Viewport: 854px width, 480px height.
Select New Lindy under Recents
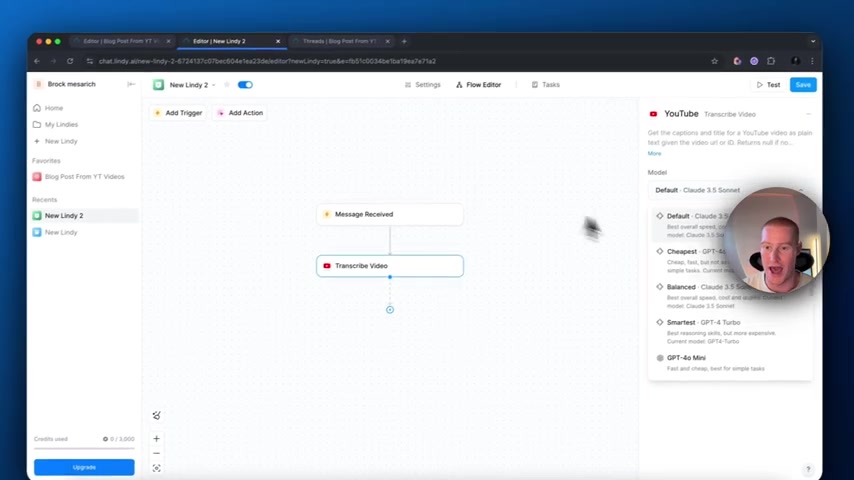tap(84, 232)
